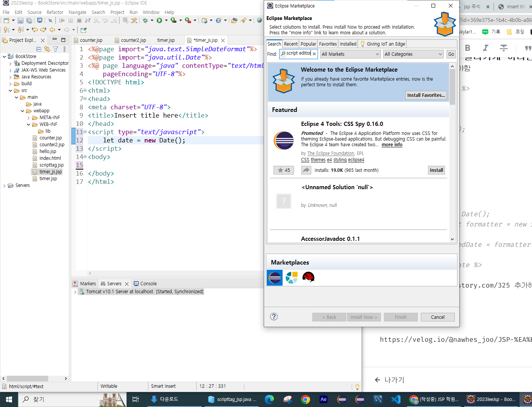Select the Obeo marketplace catalog icon
Screen dimensions: 532x407
coord(292,278)
